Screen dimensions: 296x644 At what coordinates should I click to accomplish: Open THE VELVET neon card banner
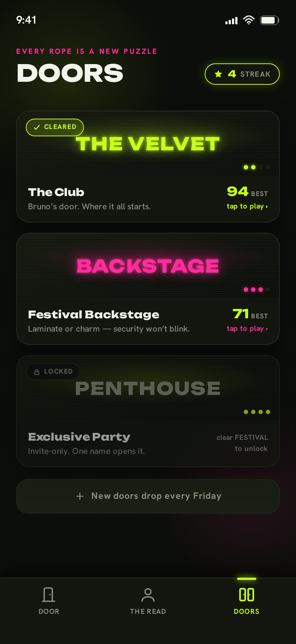[148, 144]
